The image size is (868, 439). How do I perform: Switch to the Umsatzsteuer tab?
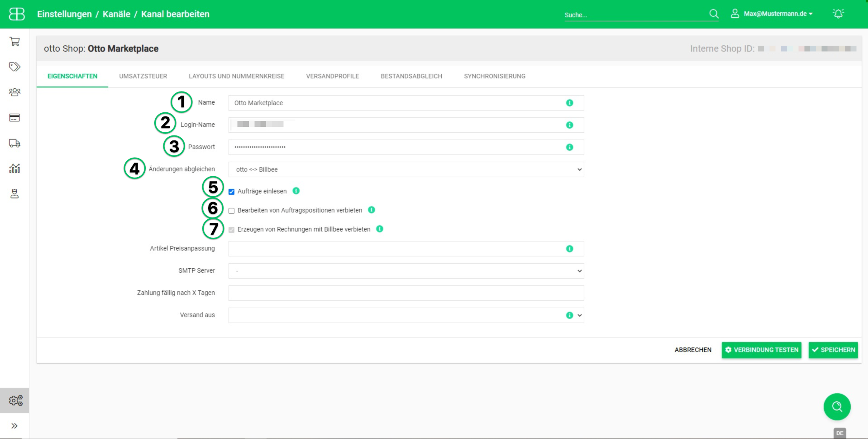pyautogui.click(x=143, y=76)
